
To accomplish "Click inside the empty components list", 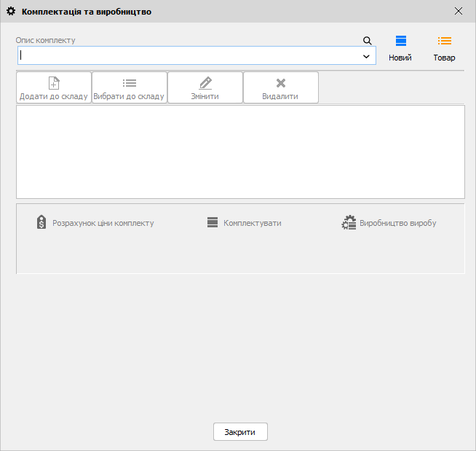I will (240, 152).
